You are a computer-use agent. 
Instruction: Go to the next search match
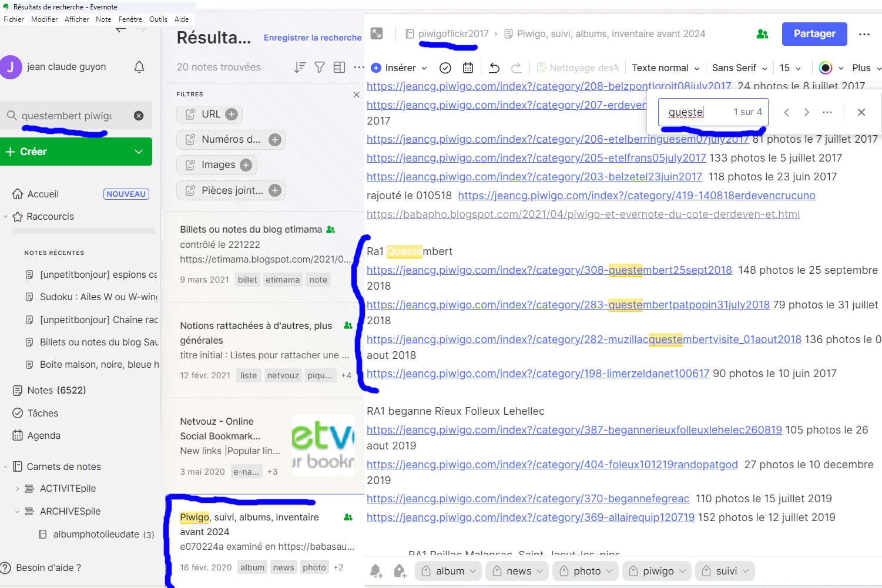click(807, 112)
